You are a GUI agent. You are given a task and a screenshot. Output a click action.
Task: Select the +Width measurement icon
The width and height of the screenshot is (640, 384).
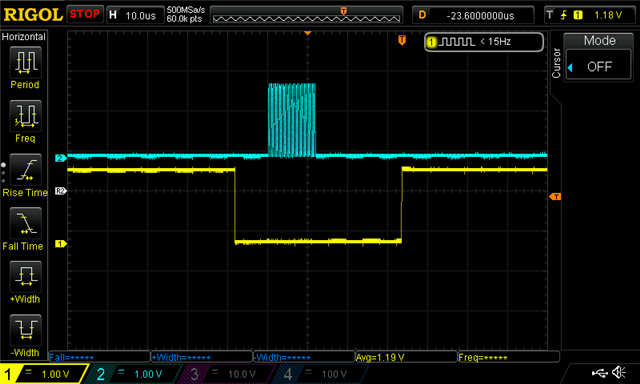point(25,277)
